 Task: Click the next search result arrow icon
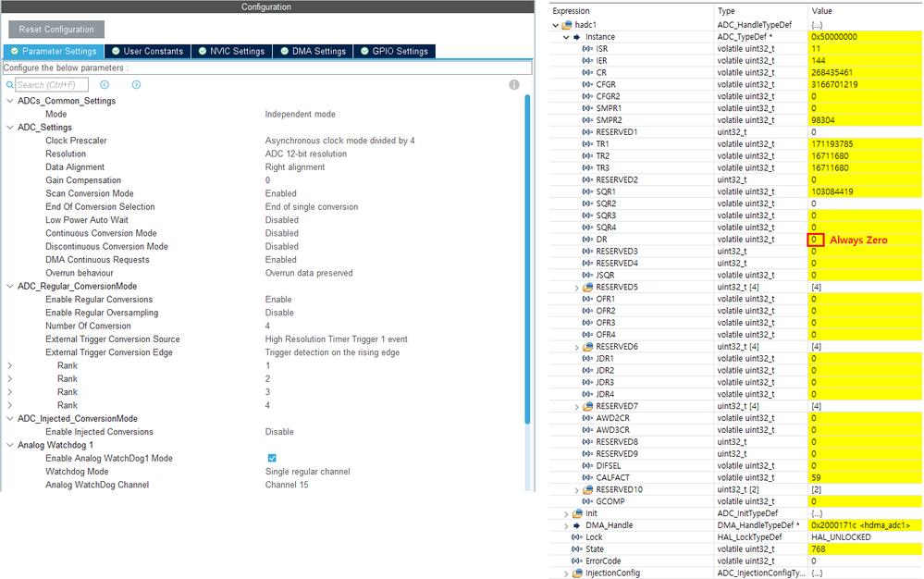point(136,85)
